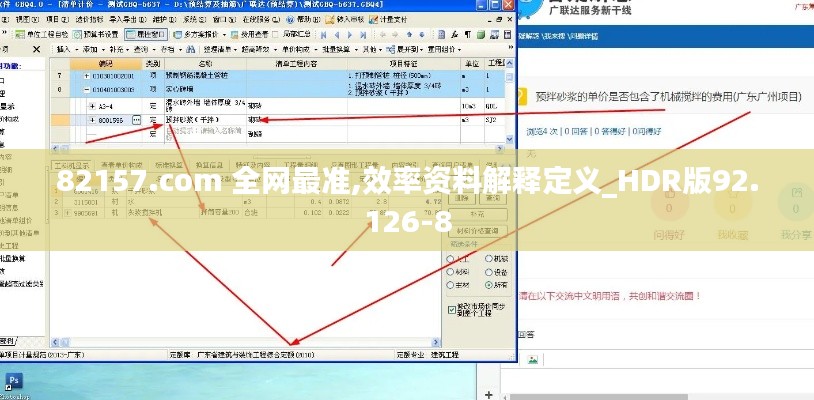814x400 pixels.
Task: Click the grid vertical scrollbar down arrow
Action: point(510,139)
